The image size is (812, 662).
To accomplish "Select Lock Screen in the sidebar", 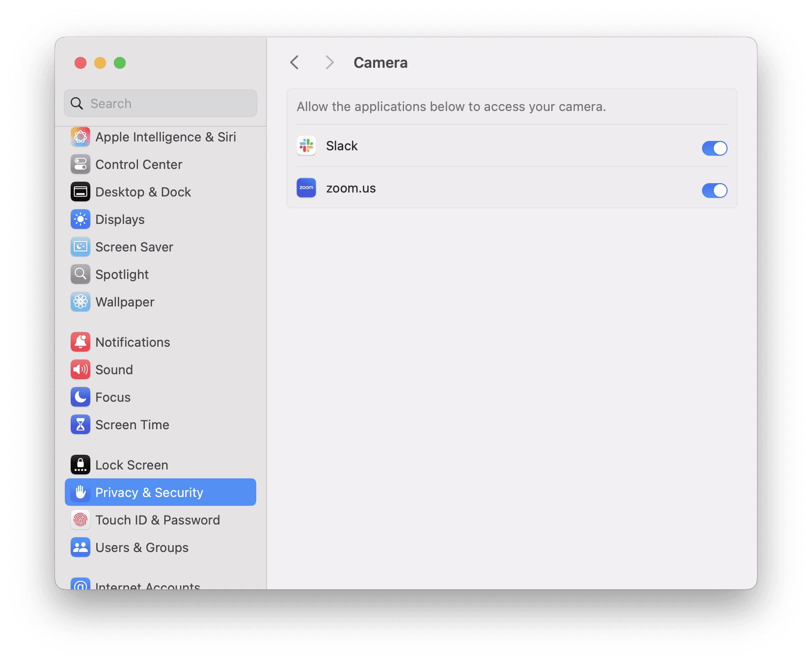I will (x=132, y=465).
